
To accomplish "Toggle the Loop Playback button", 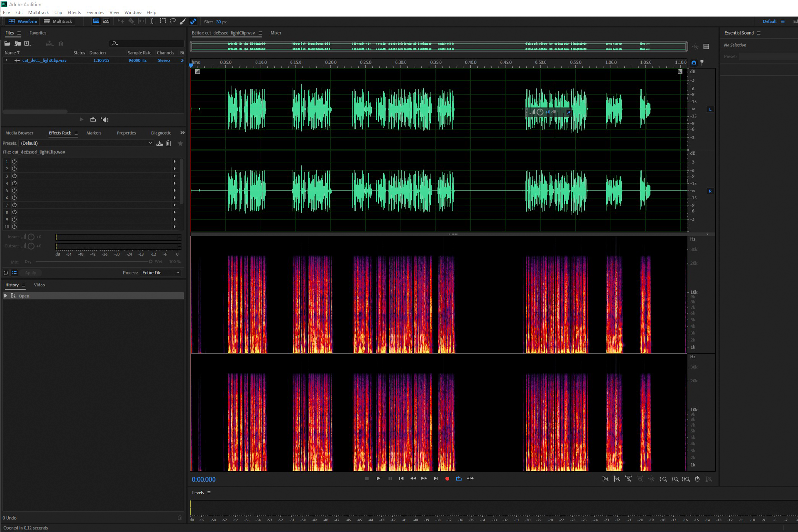I will (459, 478).
